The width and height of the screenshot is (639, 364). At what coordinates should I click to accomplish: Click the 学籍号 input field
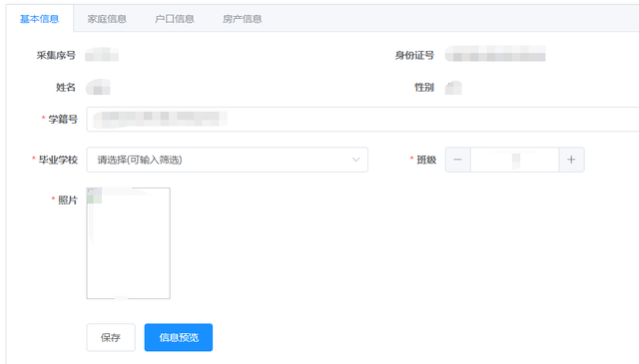coord(362,119)
